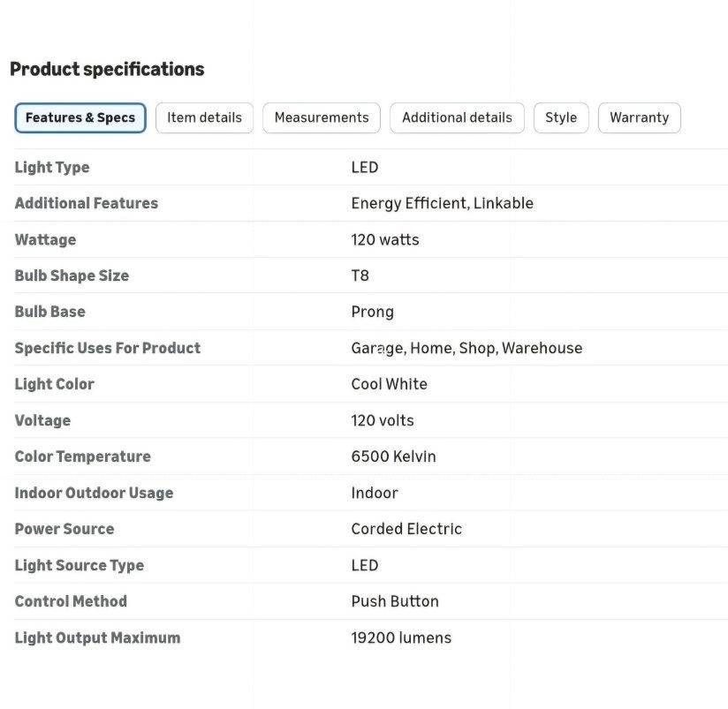The width and height of the screenshot is (728, 709).
Task: Select the 6500 Kelvin value
Action: [x=393, y=456]
